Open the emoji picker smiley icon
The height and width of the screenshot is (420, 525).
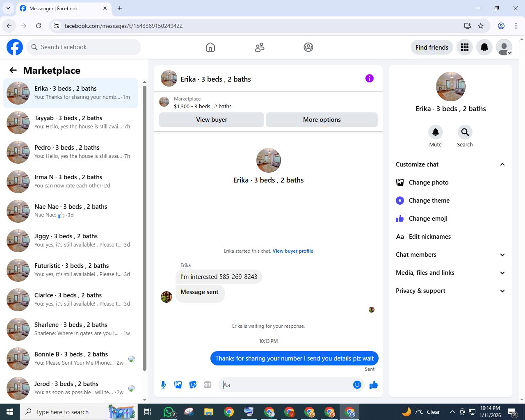click(357, 385)
